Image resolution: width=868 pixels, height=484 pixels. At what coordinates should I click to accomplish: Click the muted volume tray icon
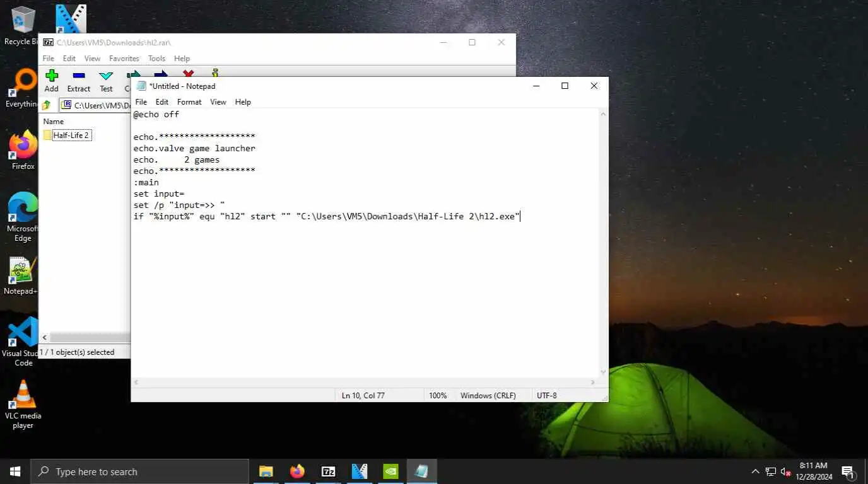click(786, 471)
